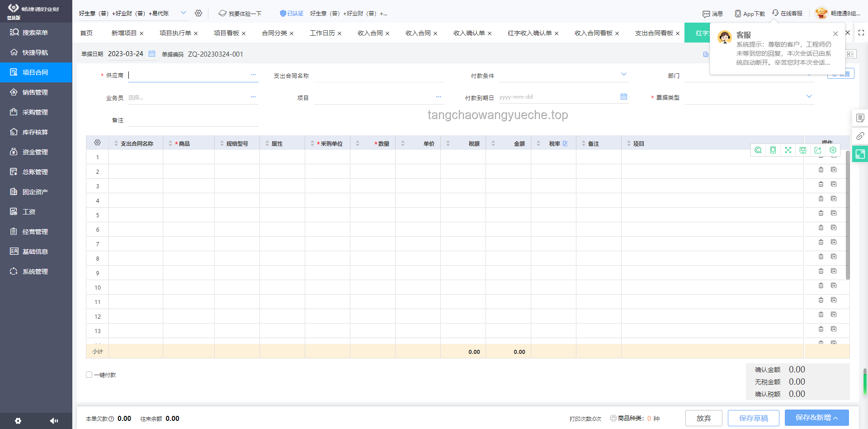Close the 客服 notification popup
The width and height of the screenshot is (868, 429).
[835, 34]
